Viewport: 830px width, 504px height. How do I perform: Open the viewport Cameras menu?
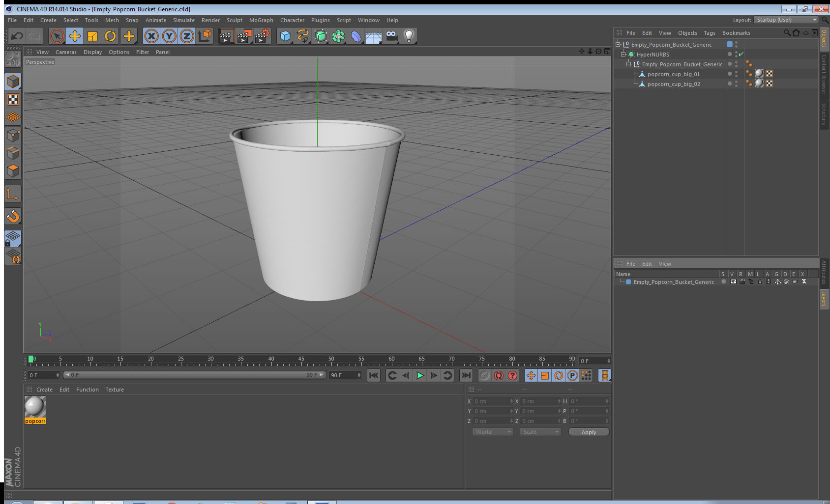coord(66,52)
